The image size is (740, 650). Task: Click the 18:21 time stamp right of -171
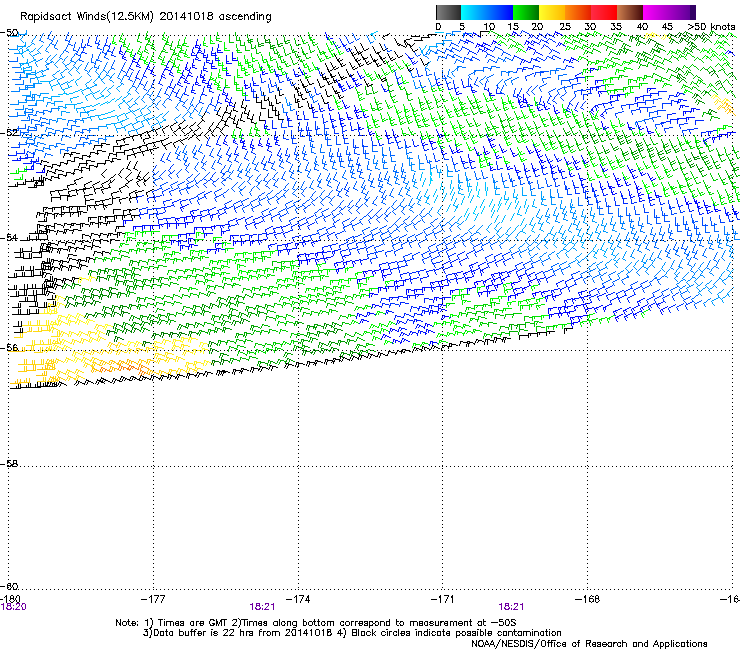511,607
